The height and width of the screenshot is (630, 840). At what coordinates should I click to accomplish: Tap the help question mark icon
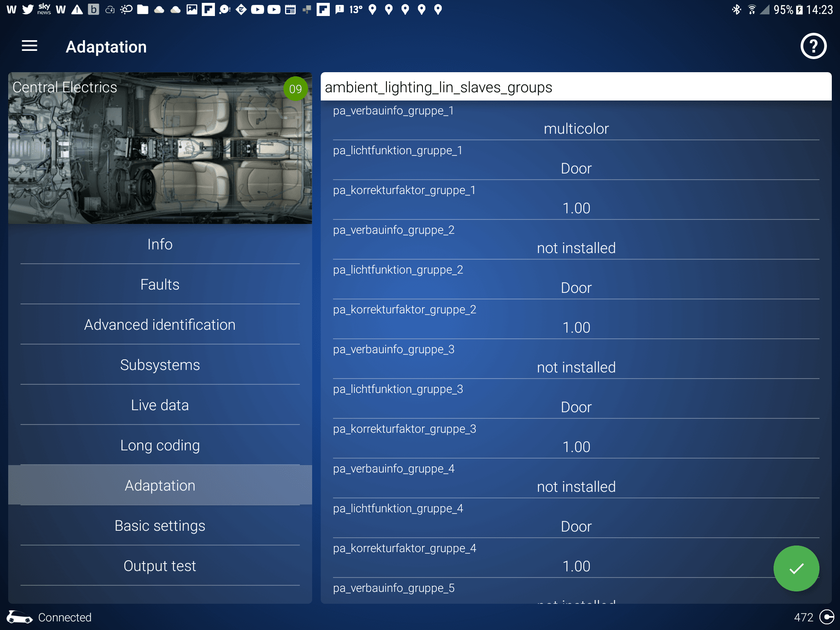click(813, 46)
